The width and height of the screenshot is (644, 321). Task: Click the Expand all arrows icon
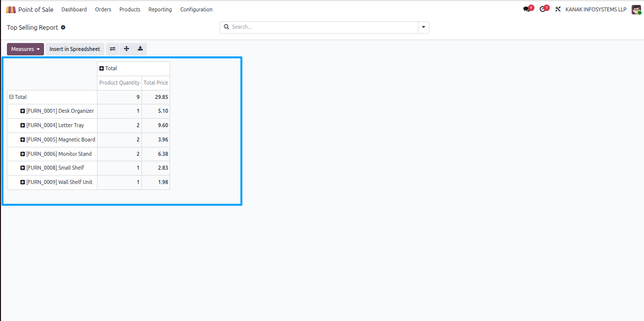pyautogui.click(x=127, y=49)
